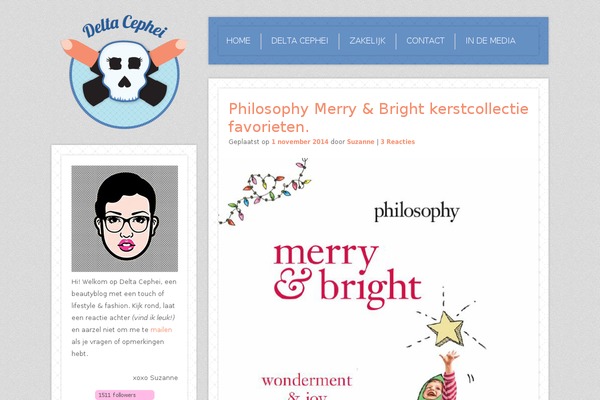Viewport: 600px width, 400px height.
Task: Click the pink 1511 followers button
Action: pos(125,395)
